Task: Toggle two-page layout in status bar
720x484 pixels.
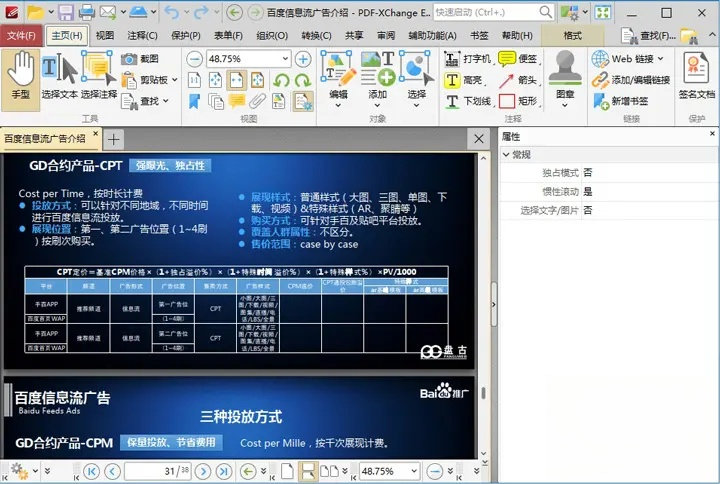Action: tap(329, 471)
